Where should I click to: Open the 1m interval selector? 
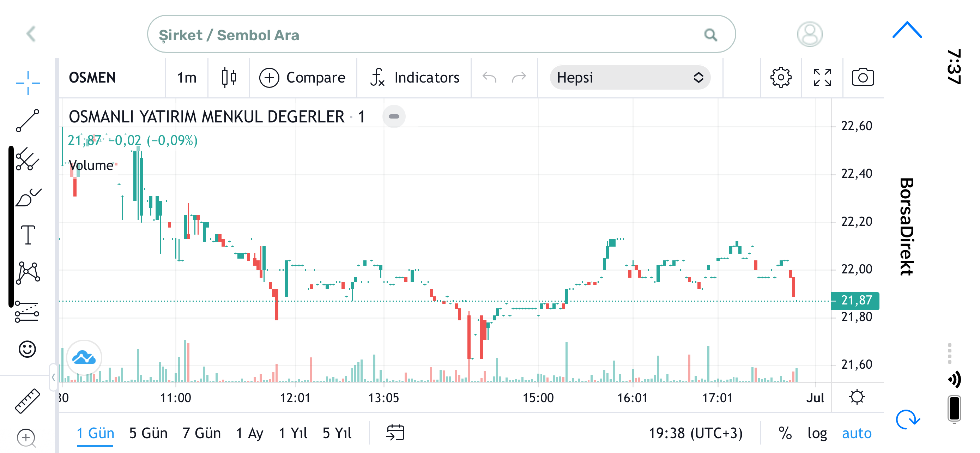point(186,78)
